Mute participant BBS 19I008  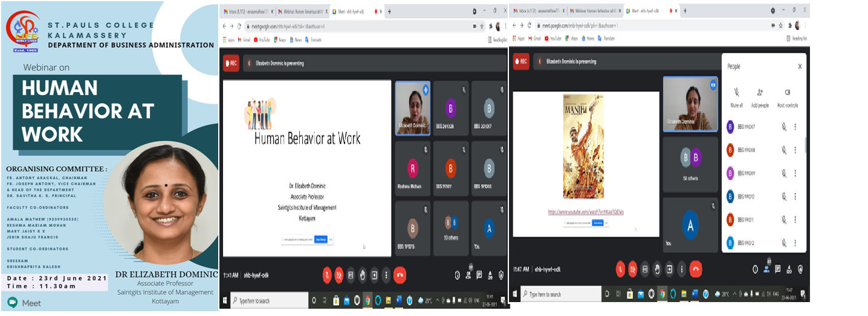(783, 150)
